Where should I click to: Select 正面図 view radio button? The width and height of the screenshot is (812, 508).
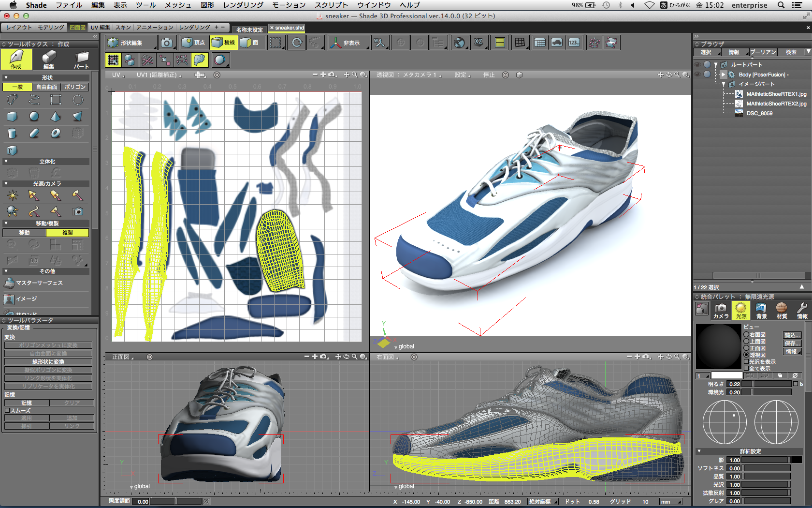point(746,348)
